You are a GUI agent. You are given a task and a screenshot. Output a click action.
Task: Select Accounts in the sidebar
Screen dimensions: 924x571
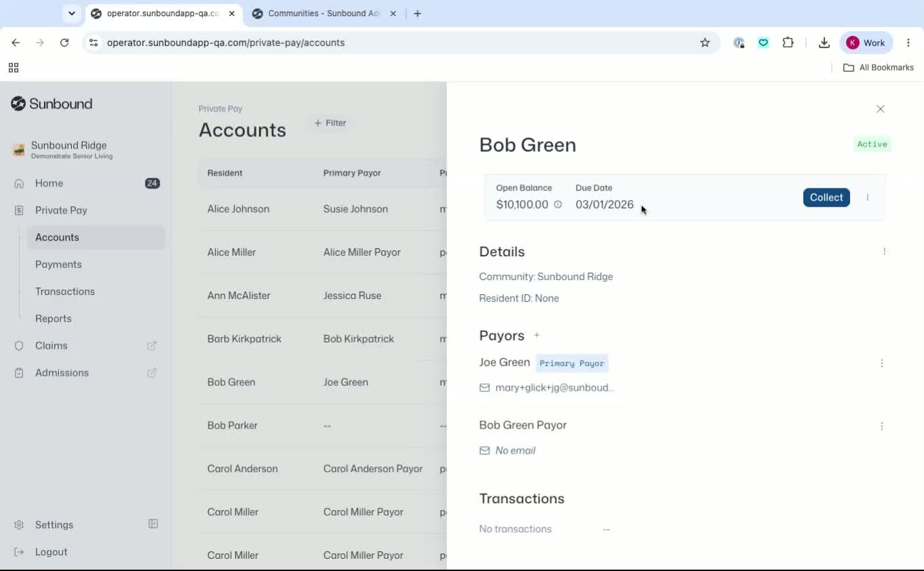click(96, 237)
